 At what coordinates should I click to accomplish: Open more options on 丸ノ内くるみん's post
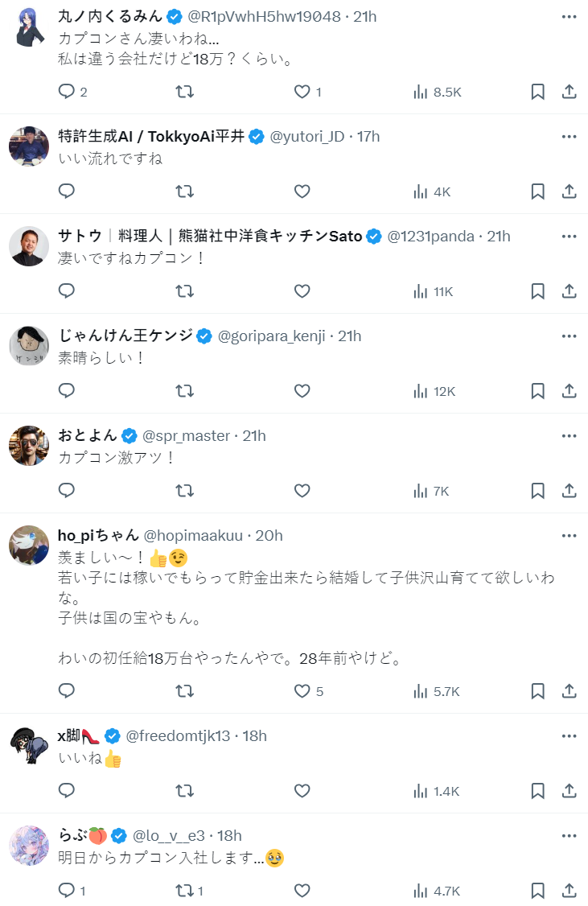569,17
